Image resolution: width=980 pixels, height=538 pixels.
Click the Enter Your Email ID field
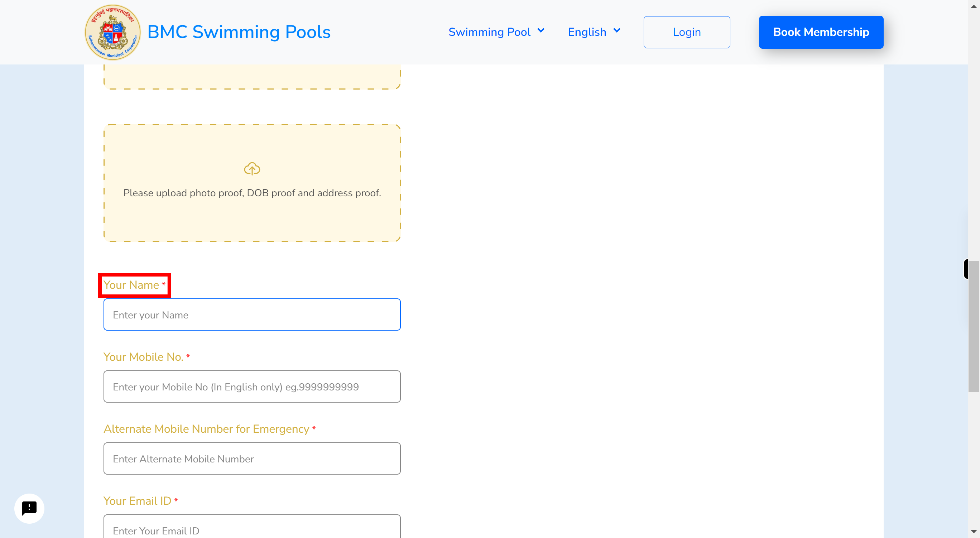(x=251, y=530)
